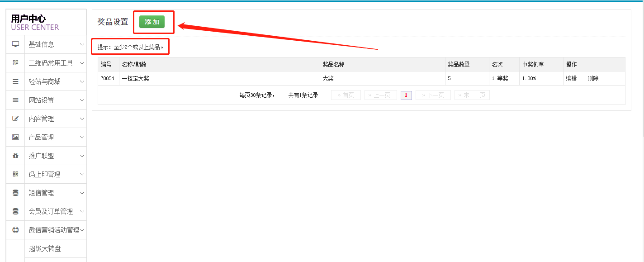Expand the 网站设置 chevron arrow
Screen dimensions: 644x262
[x=82, y=100]
